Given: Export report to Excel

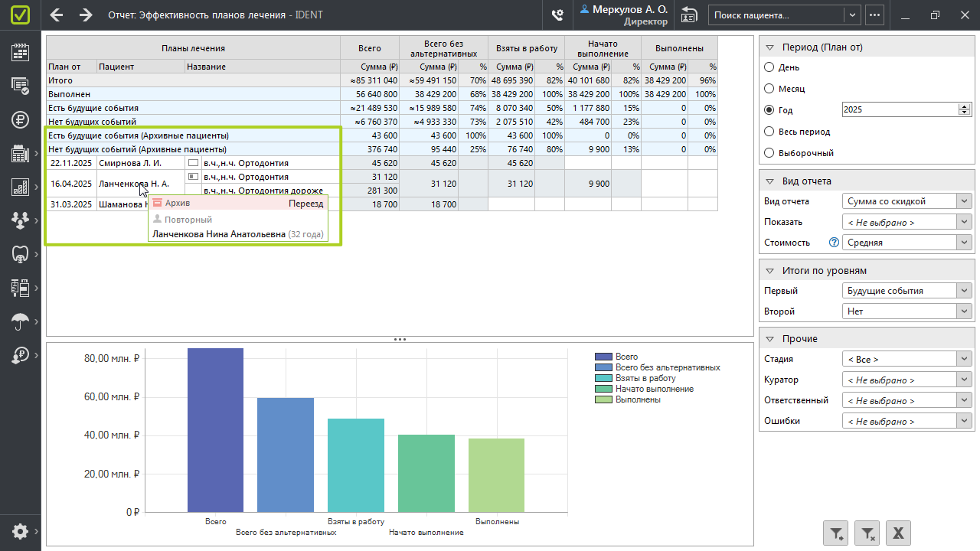Looking at the screenshot, I should click(899, 533).
